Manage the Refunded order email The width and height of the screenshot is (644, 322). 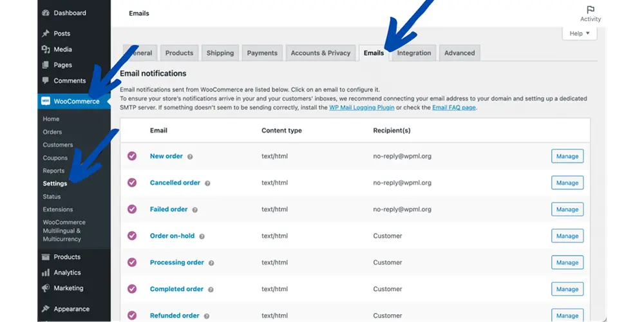point(567,316)
